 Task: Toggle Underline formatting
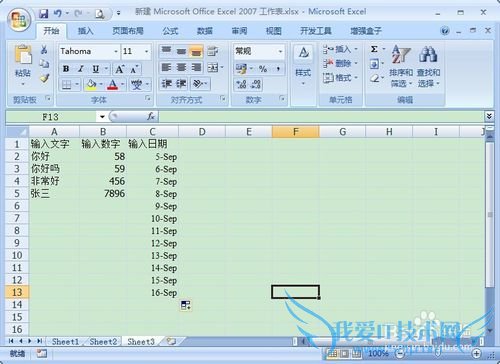click(x=96, y=69)
